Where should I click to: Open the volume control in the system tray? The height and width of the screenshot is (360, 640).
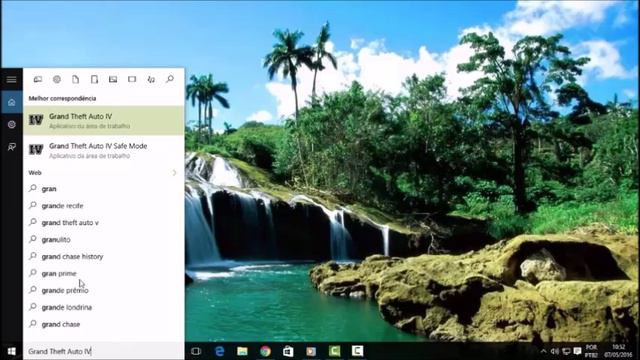click(x=554, y=351)
